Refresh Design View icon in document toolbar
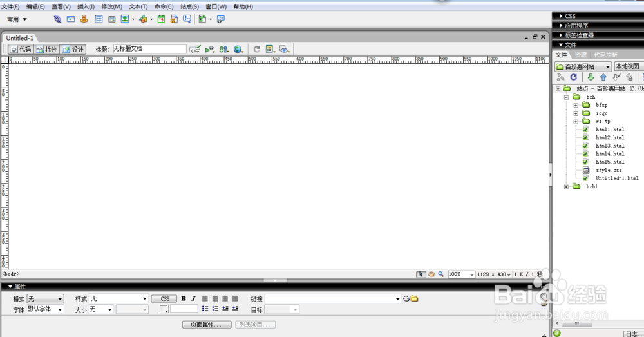644x337 pixels. coord(257,50)
